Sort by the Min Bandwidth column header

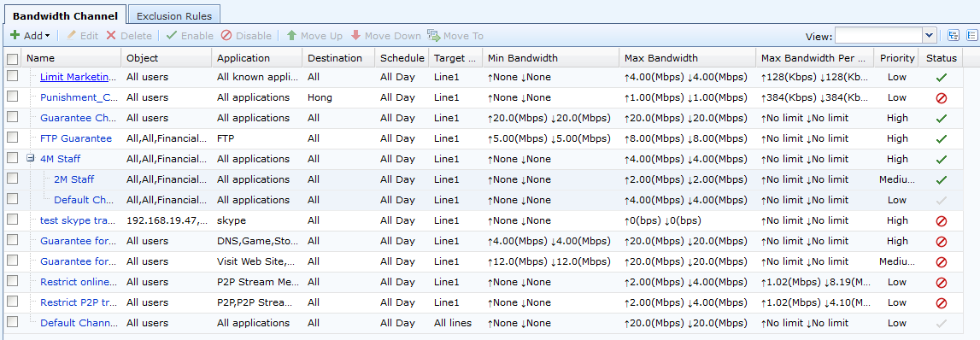click(x=550, y=58)
